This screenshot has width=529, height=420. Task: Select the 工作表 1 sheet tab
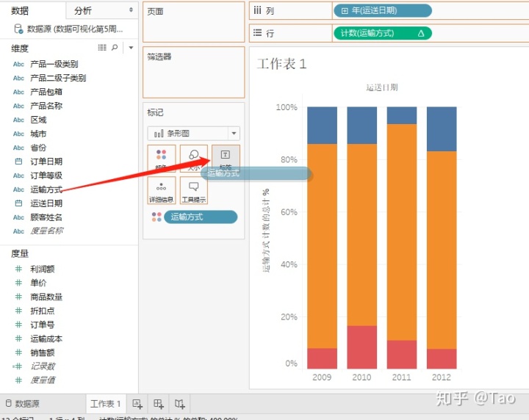(x=106, y=404)
